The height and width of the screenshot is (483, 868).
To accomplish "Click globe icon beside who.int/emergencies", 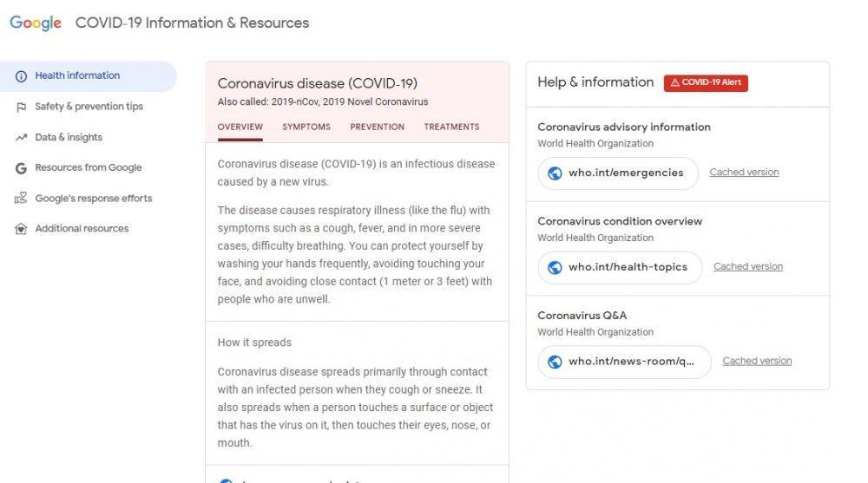I will 555,173.
